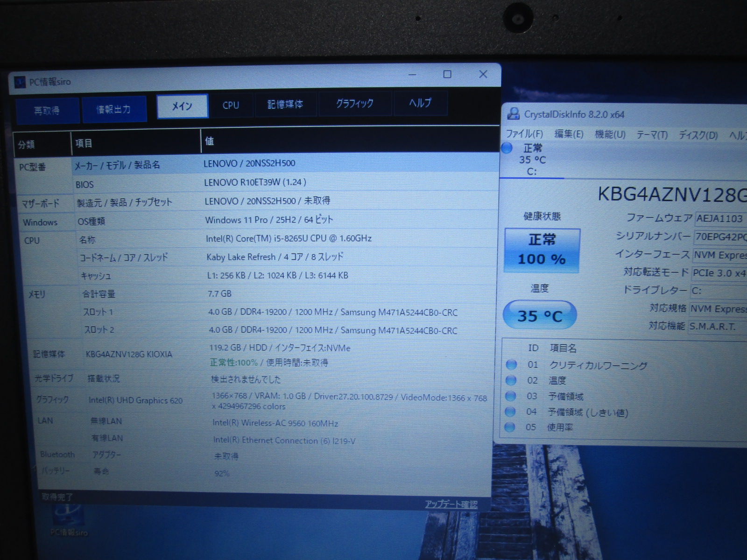
Task: Switch to the CPU tab
Action: 231,105
